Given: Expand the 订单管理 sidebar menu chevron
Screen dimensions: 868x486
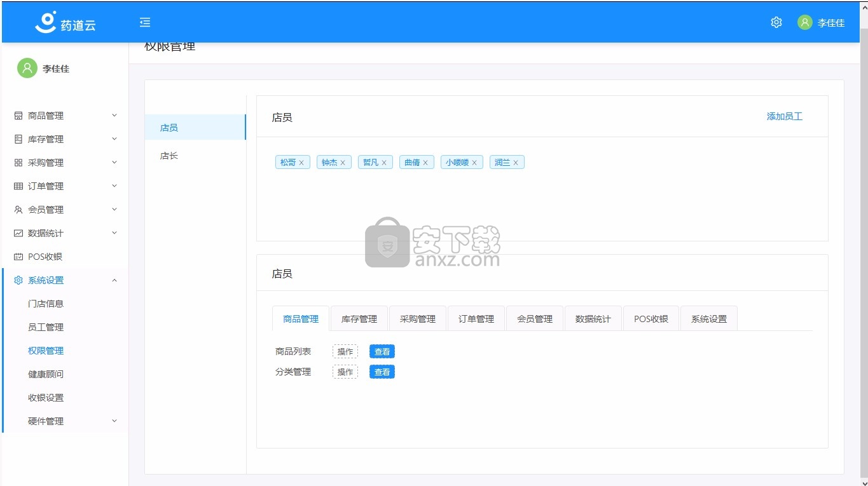Looking at the screenshot, I should coord(114,186).
